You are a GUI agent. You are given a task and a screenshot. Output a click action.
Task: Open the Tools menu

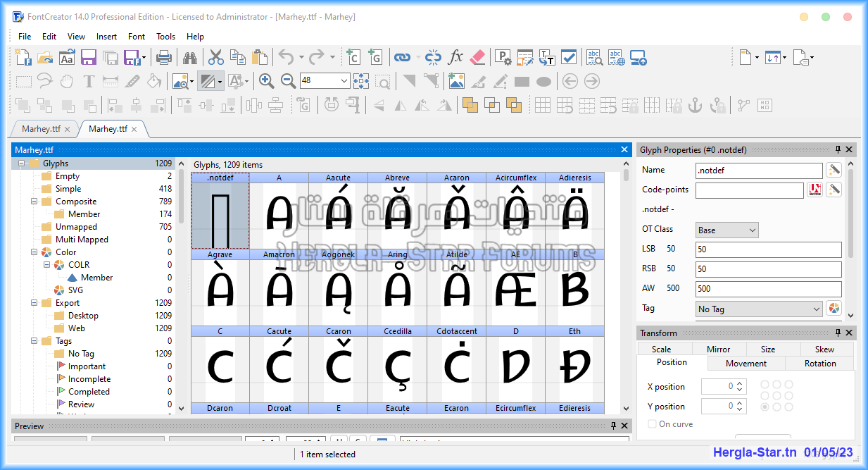pos(166,37)
